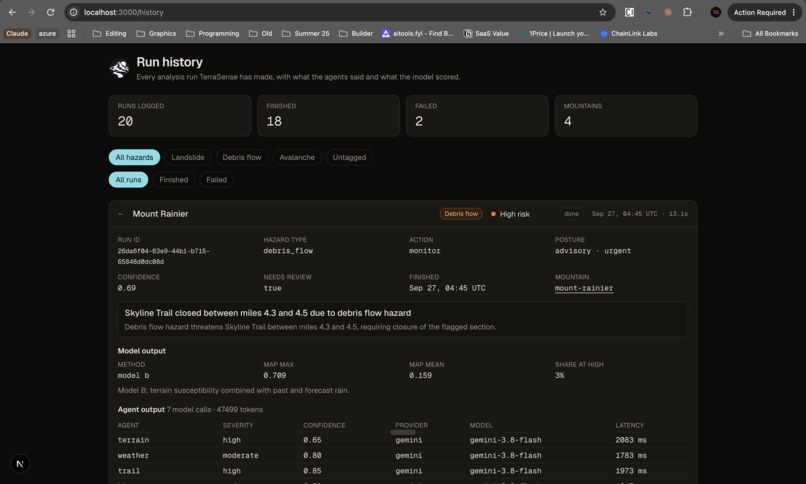Click the confidence value 0.69
This screenshot has width=806, height=484.
click(126, 288)
